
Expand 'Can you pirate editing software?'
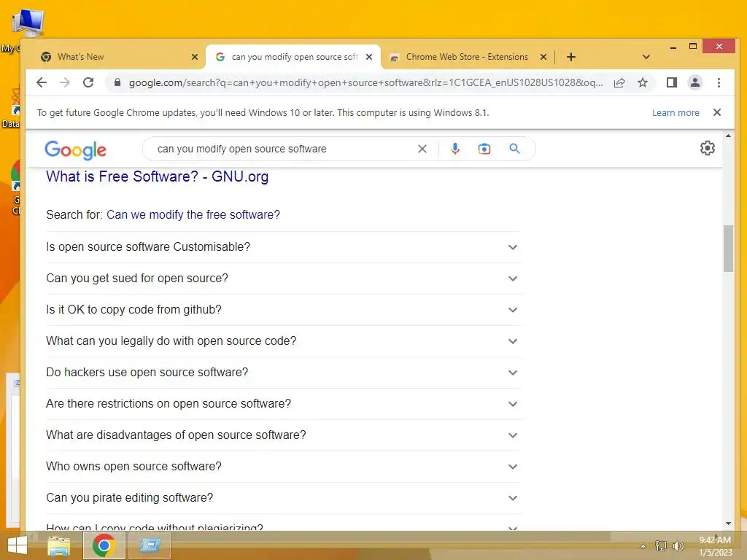282,498
